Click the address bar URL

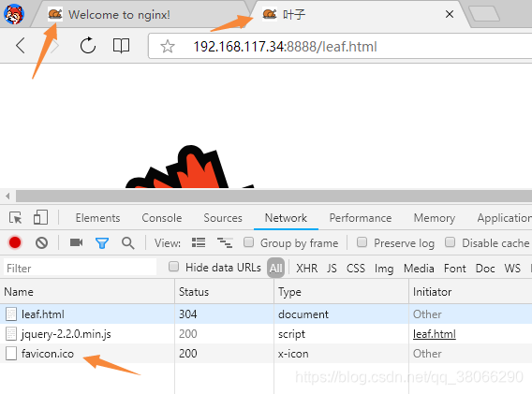[285, 47]
